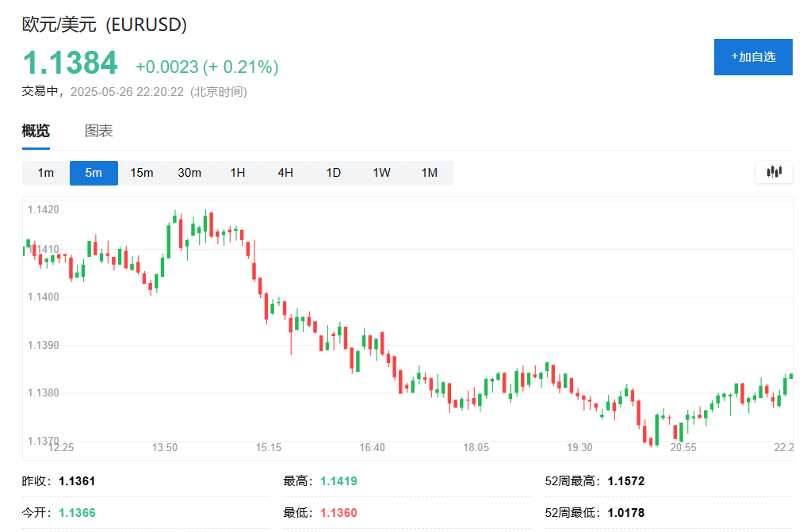Click the 1.1400 price axis label
Screen dimensions: 803x532
[x=43, y=297]
